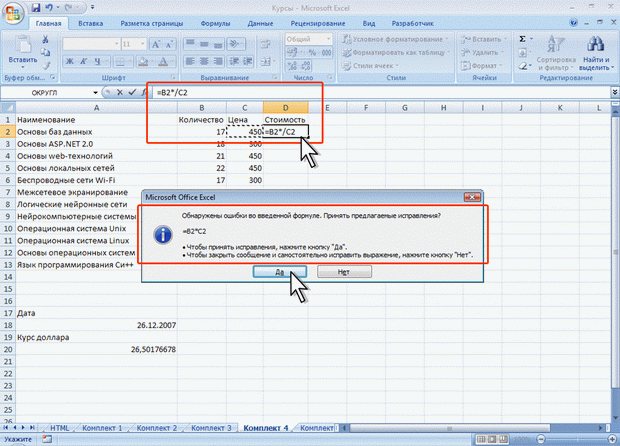This screenshot has height=446, width=620.
Task: Switch to the Комплект 2 sheet tab
Action: coord(155,427)
